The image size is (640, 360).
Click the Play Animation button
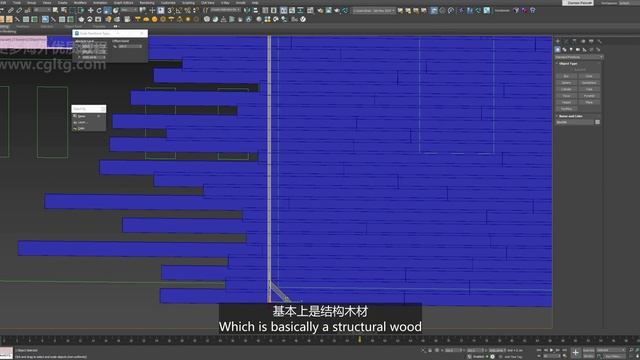[551, 350]
